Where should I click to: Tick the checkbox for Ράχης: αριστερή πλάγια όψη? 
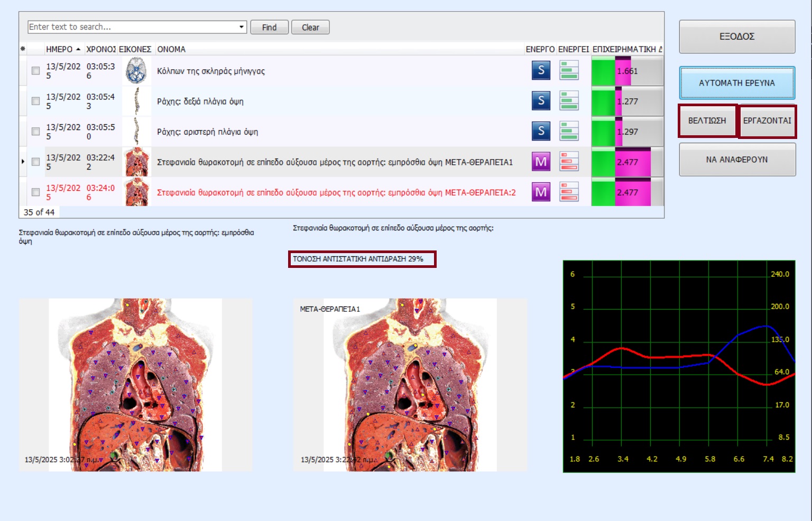click(35, 132)
